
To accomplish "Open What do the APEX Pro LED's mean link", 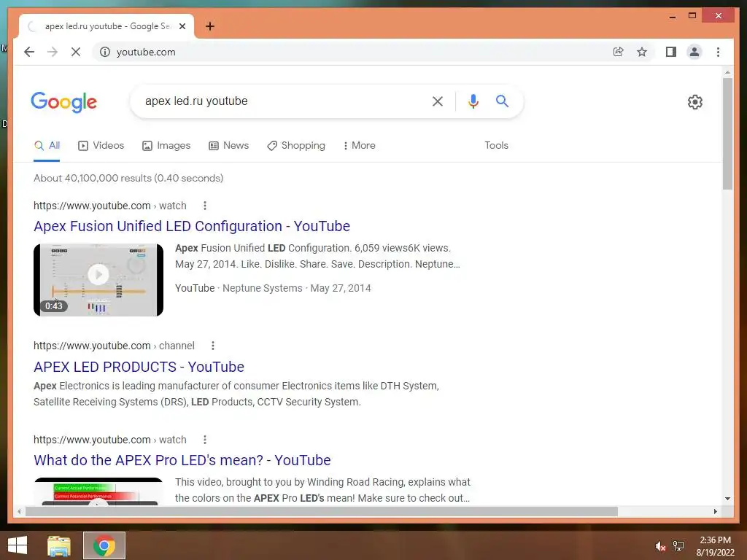I will coord(182,460).
